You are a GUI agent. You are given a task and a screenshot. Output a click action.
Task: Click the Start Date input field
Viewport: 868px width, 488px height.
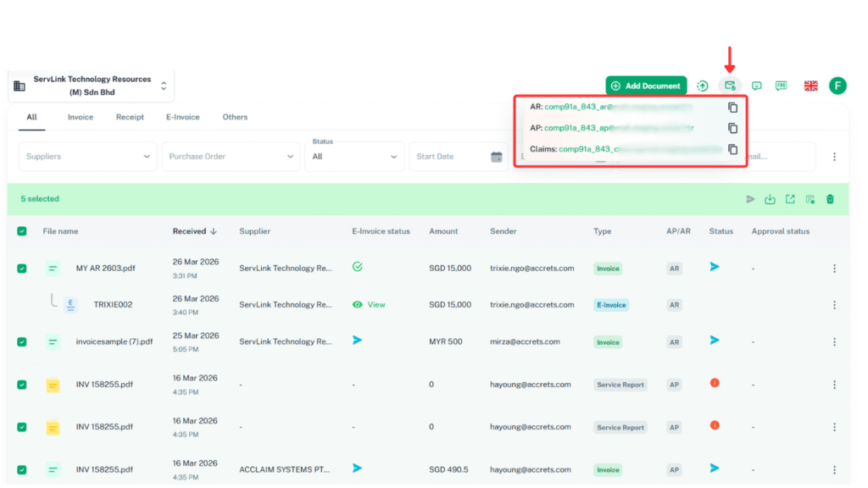point(449,157)
